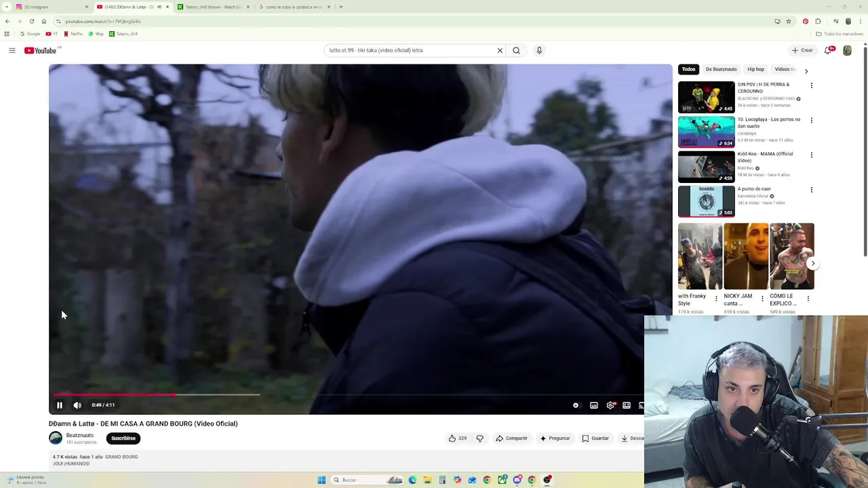
Task: Select the De Beatznauts filter chip
Action: coord(721,69)
